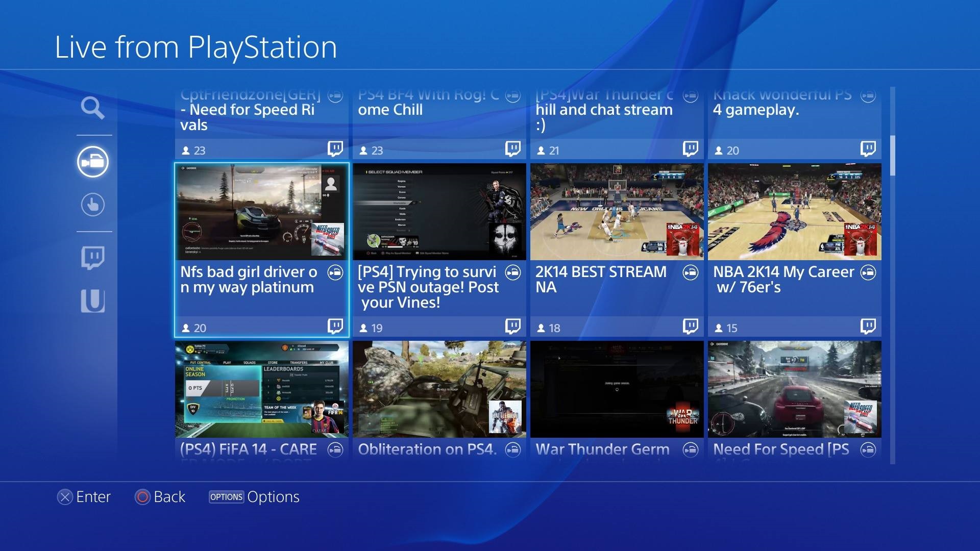Click the camera icon on 2K14 BEST STREAM NA

point(691,273)
